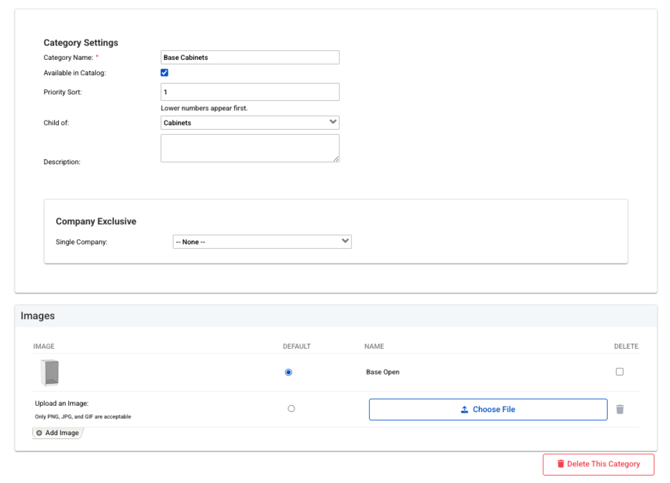Click the upload arrow icon in Choose File
The image size is (670, 483).
pyautogui.click(x=464, y=409)
